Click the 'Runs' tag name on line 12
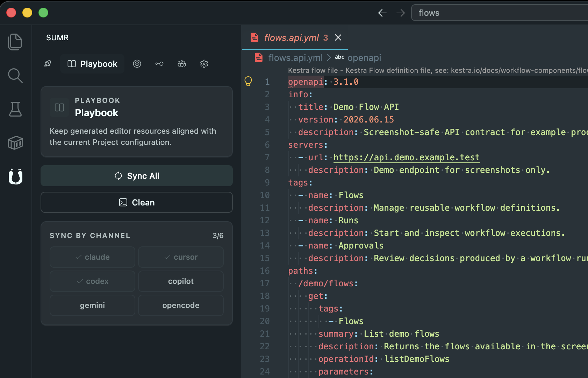Screen dimensions: 588x378 point(349,220)
